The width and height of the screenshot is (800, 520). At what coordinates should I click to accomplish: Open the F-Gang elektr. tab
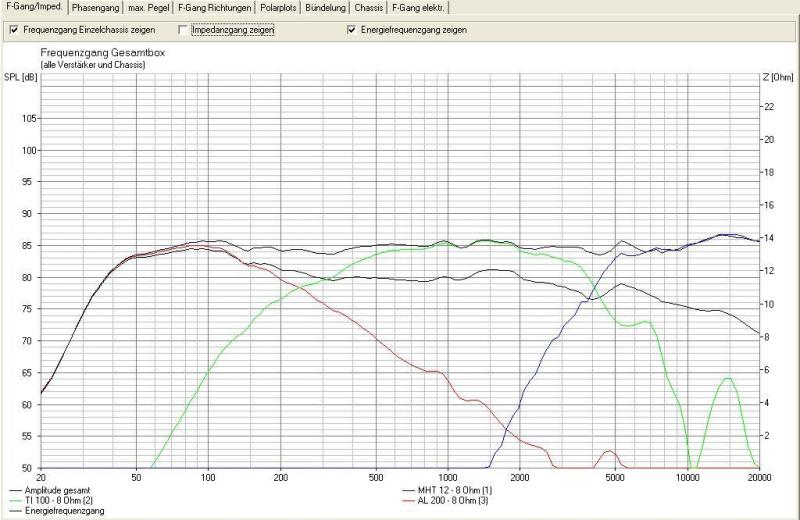point(419,8)
